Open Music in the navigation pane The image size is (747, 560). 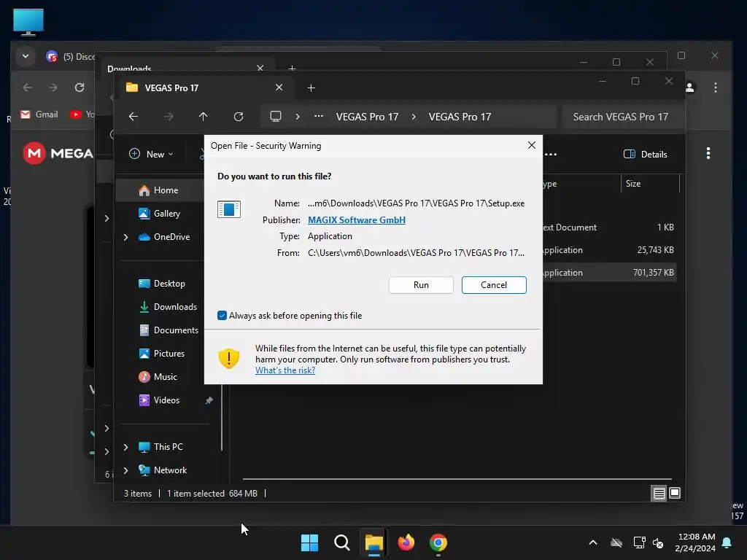pos(158,377)
